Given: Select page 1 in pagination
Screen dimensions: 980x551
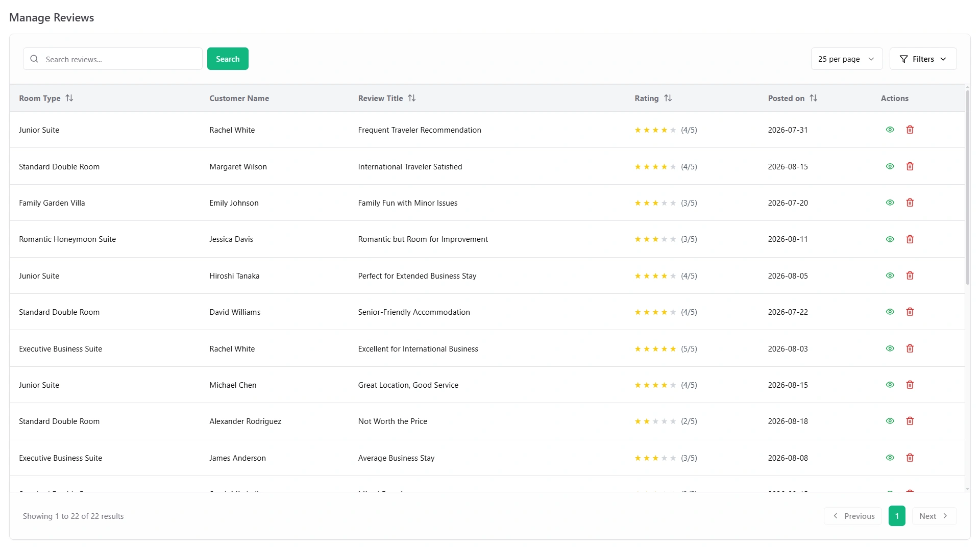Looking at the screenshot, I should (x=897, y=516).
